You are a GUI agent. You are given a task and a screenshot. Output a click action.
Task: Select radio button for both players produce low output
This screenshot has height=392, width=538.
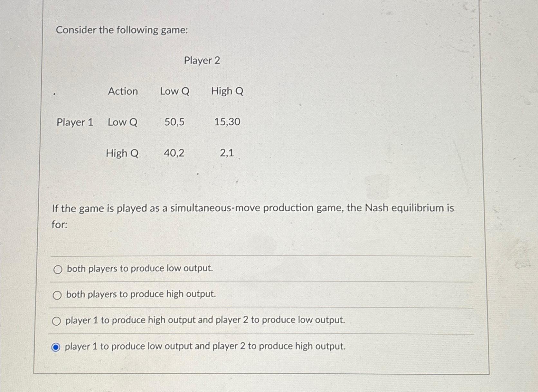coord(58,270)
